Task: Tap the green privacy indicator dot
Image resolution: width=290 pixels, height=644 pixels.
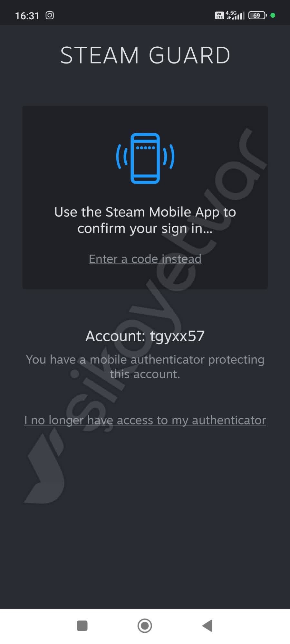Action: coord(273,15)
